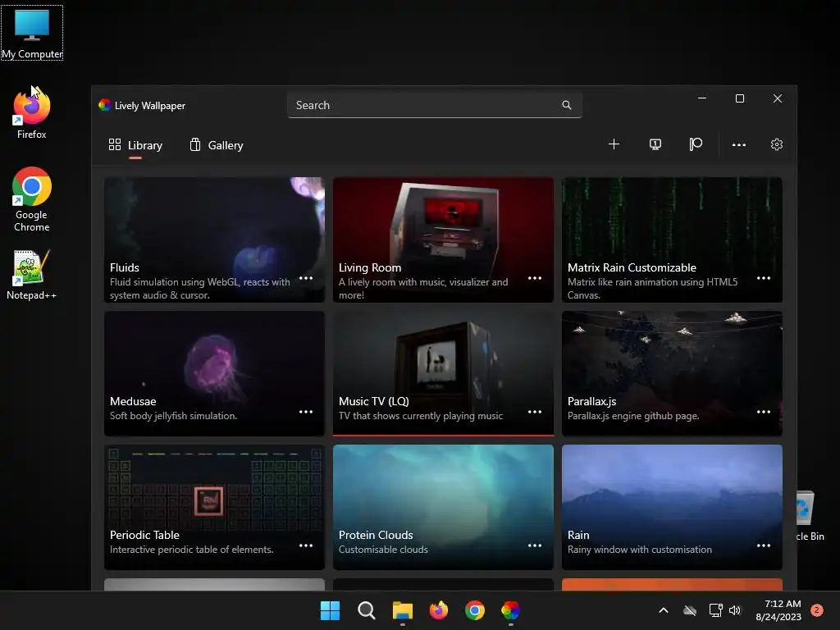Viewport: 840px width, 630px height.
Task: Select Notepad++ desktop shortcut
Action: pyautogui.click(x=32, y=275)
